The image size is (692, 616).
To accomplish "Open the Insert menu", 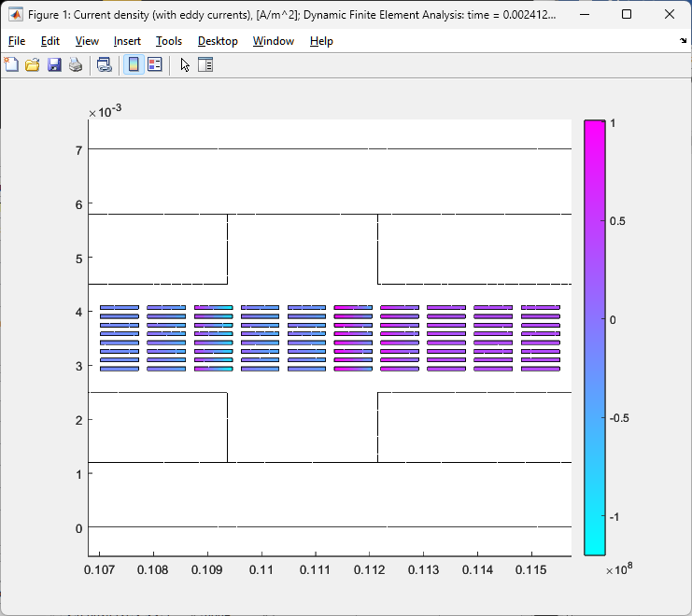I will (127, 41).
